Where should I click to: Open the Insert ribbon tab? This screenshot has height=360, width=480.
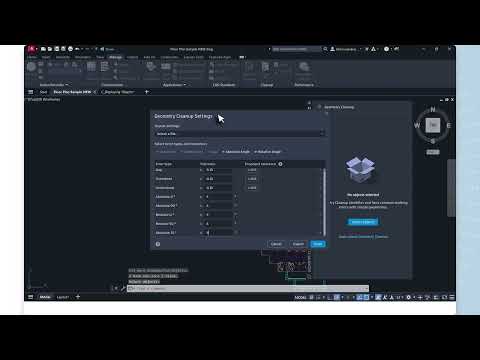coord(45,57)
